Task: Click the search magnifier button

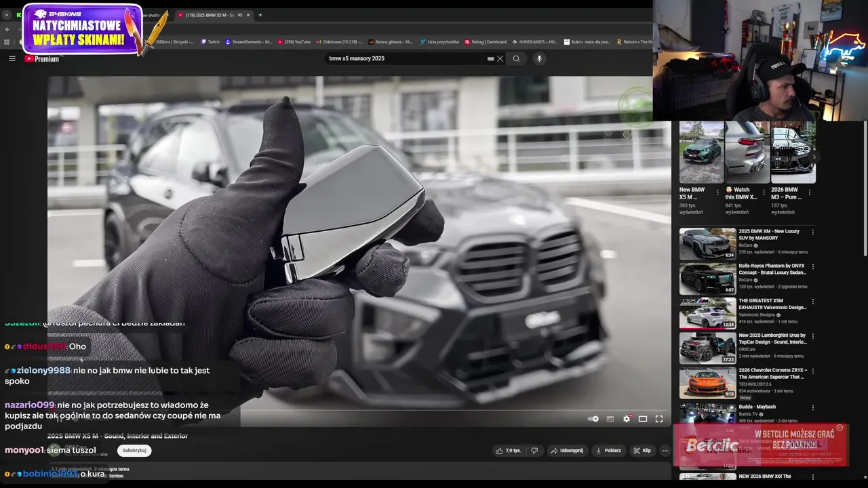Action: pyautogui.click(x=516, y=59)
